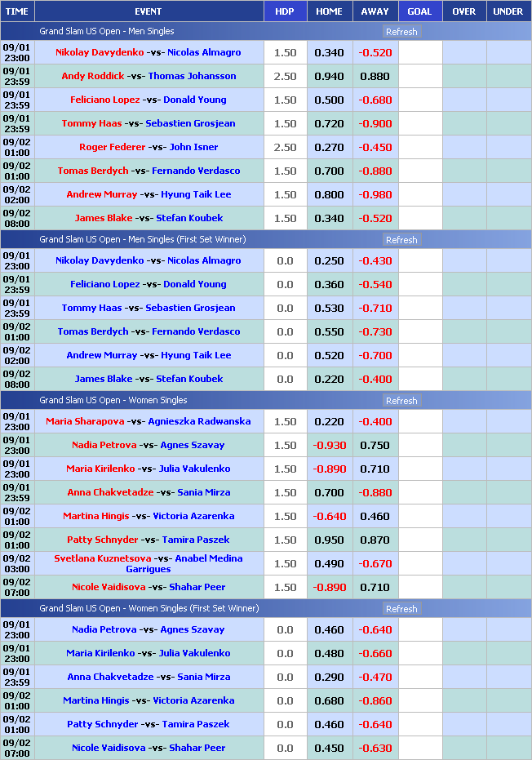Viewport: 532px width, 760px height.
Task: Click Refresh in Women Singles First Set Winner header
Action: click(401, 609)
